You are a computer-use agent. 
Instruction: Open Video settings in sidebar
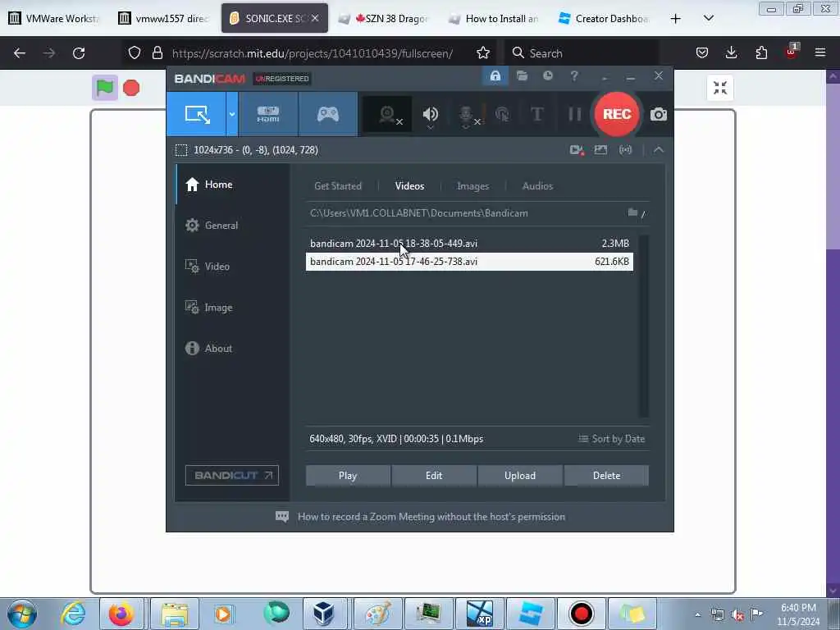click(x=232, y=267)
